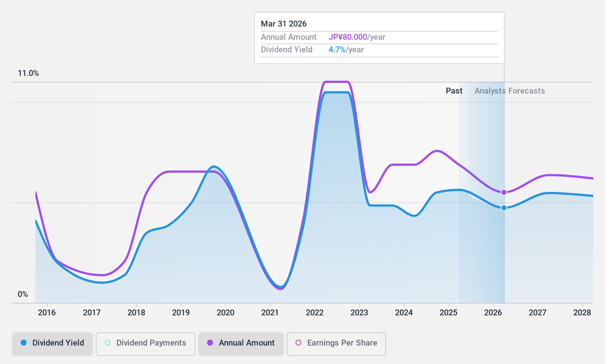Click the 2028 x-axis label
Viewport: 605px width, 364px height.
tap(582, 313)
